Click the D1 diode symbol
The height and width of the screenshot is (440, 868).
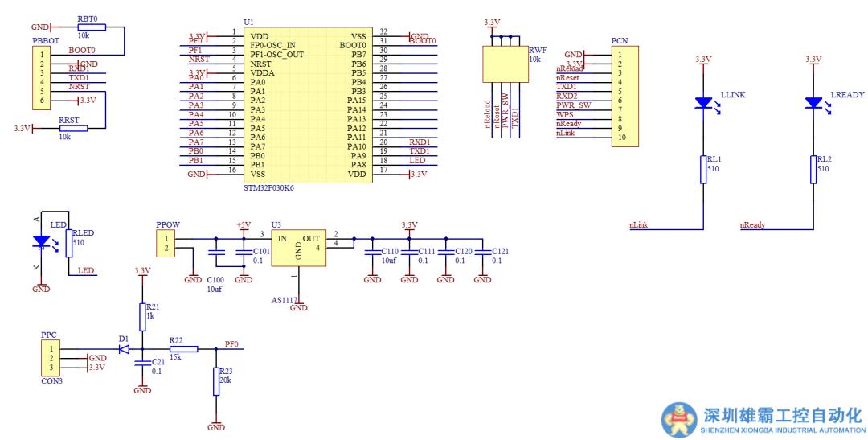(125, 349)
